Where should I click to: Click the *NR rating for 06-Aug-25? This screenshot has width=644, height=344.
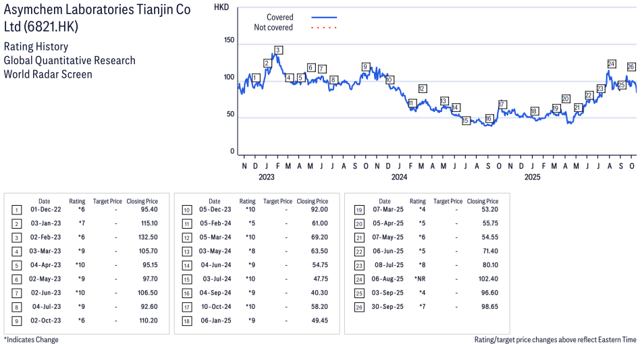[x=418, y=279]
